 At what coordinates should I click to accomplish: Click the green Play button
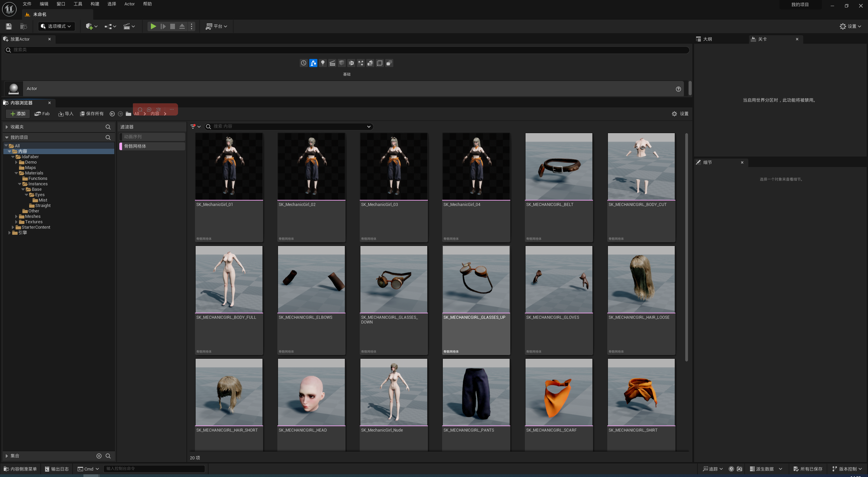tap(153, 26)
